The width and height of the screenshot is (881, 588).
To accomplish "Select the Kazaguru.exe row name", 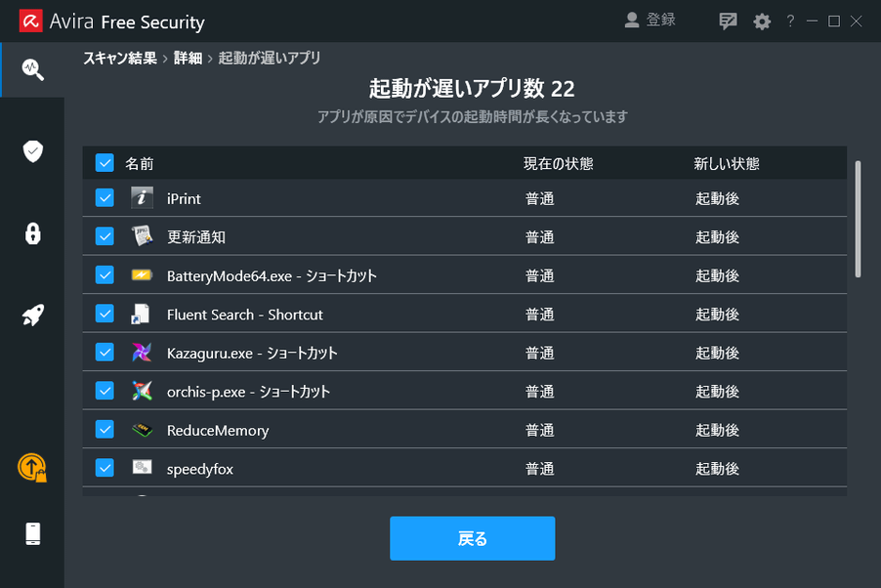I will coord(252,353).
